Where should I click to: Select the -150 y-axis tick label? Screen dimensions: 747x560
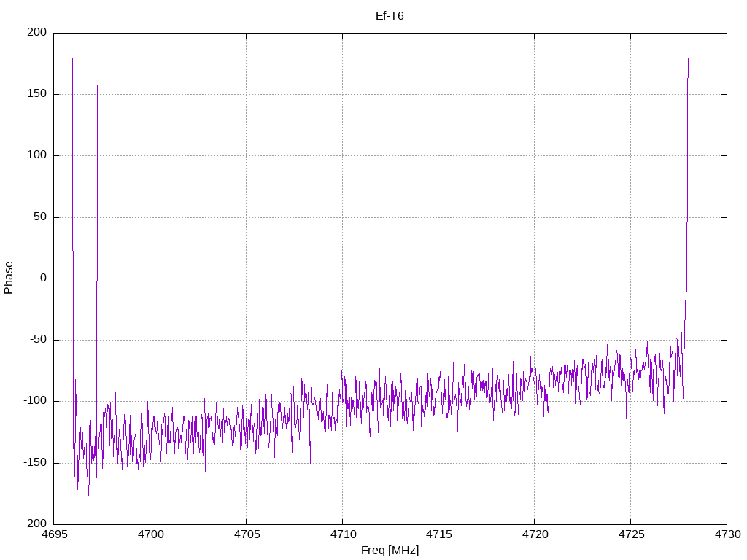coord(36,463)
